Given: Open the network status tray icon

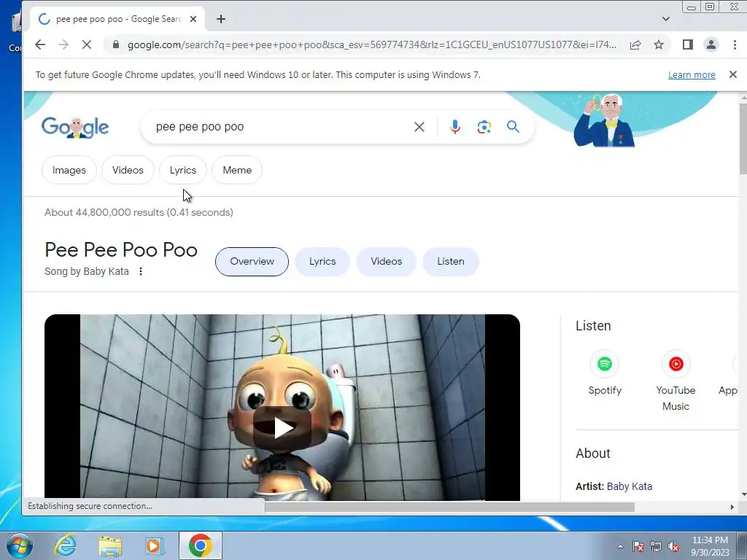Looking at the screenshot, I should pyautogui.click(x=656, y=546).
